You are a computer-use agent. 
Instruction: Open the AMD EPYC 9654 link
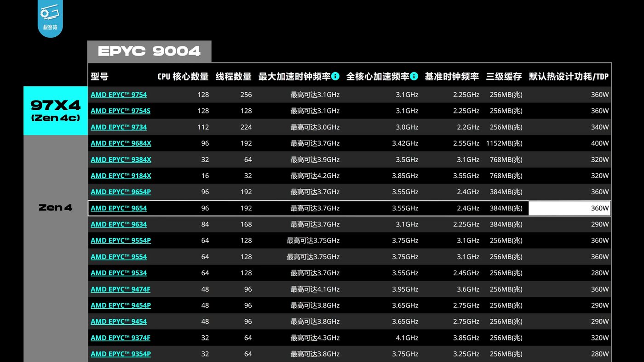(x=119, y=208)
